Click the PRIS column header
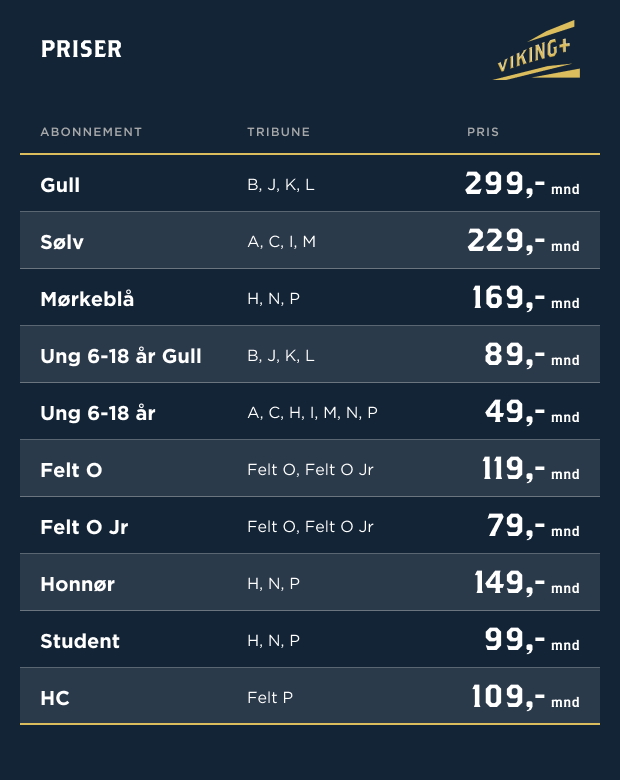Viewport: 620px width, 780px height. [x=483, y=132]
